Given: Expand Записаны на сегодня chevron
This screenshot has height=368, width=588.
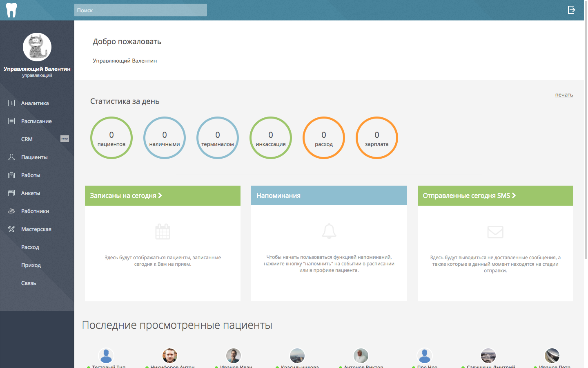Looking at the screenshot, I should tap(160, 195).
